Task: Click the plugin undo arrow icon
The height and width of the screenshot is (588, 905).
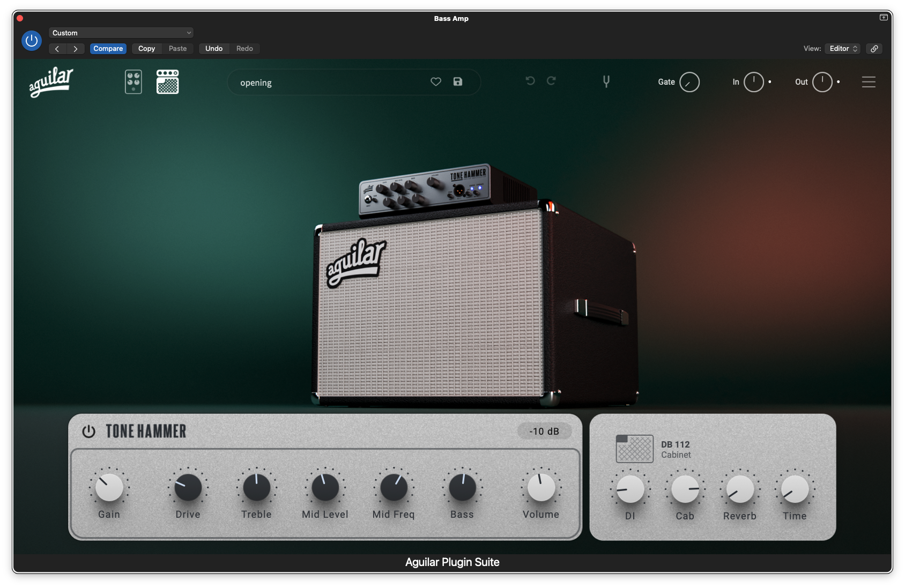Action: 530,81
